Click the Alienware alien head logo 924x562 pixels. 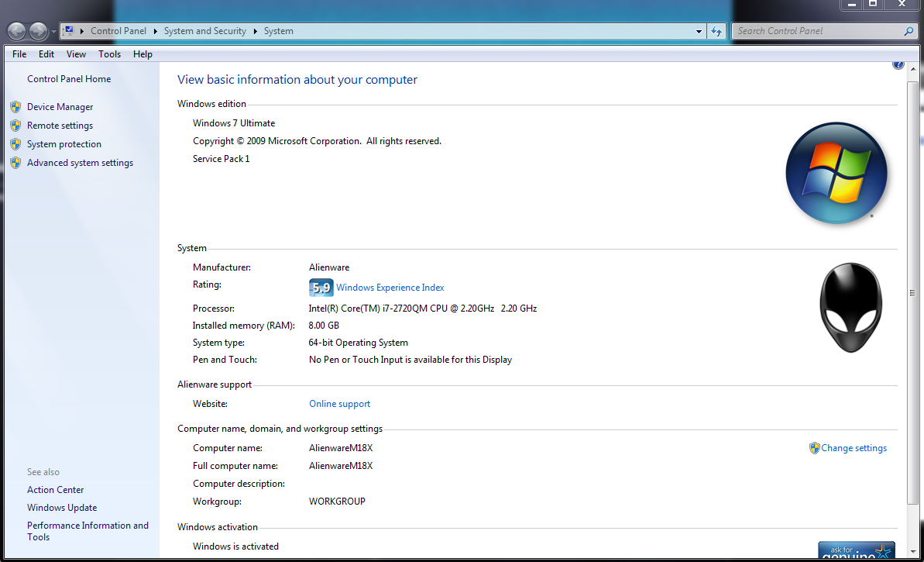coord(851,307)
